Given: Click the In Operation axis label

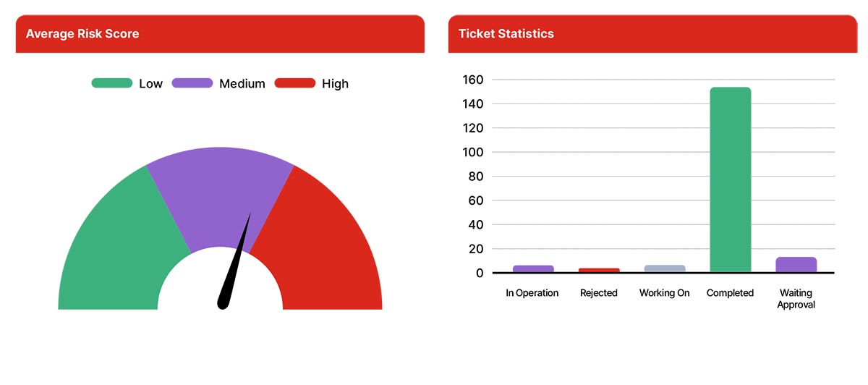Looking at the screenshot, I should [532, 293].
